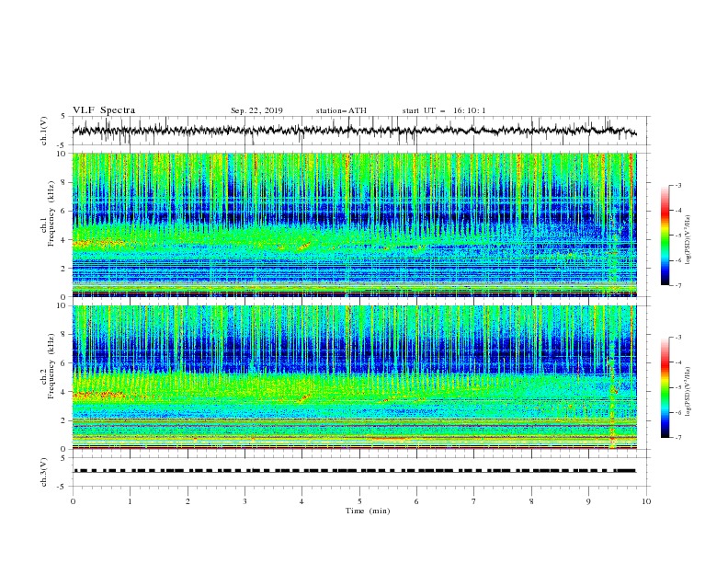Click the ch.1 spectrogram plot

click(355, 224)
